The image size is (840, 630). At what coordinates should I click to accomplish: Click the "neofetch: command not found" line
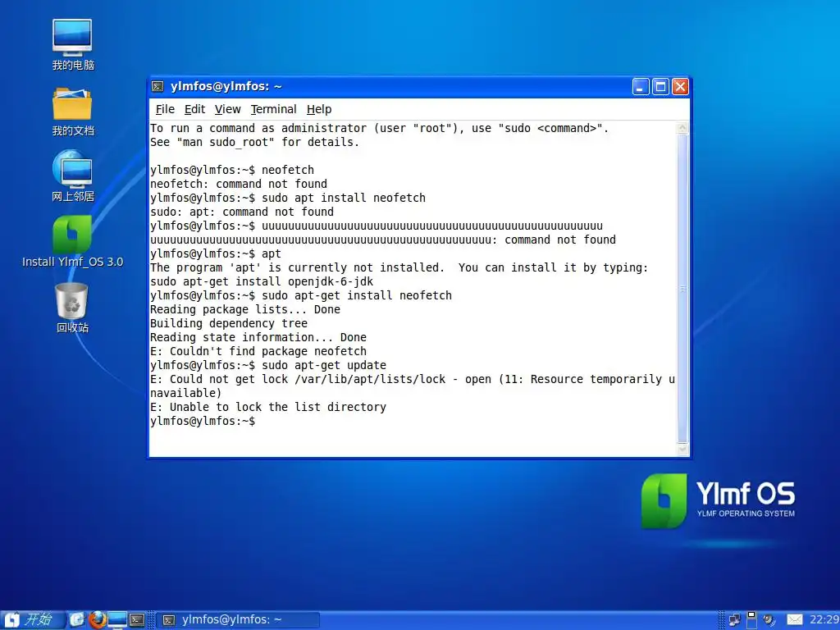coord(239,185)
